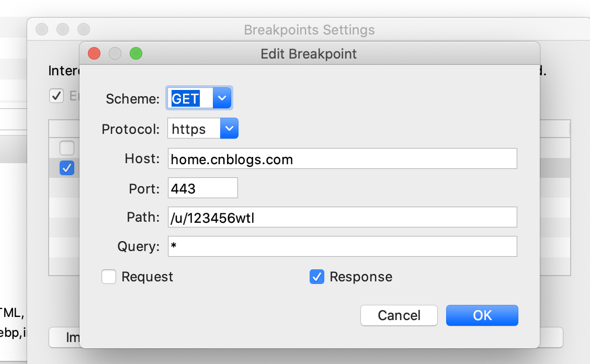Click the Import button behind the dialog
The height and width of the screenshot is (364, 590).
pos(65,337)
